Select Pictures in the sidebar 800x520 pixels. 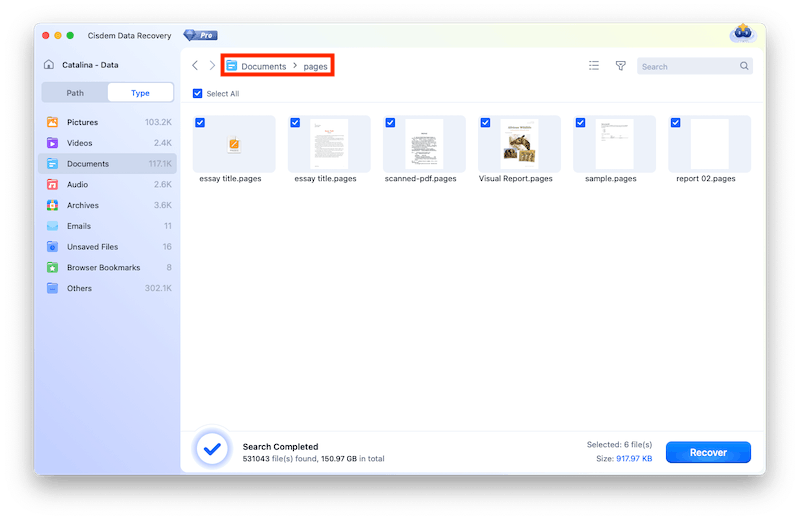[108, 122]
